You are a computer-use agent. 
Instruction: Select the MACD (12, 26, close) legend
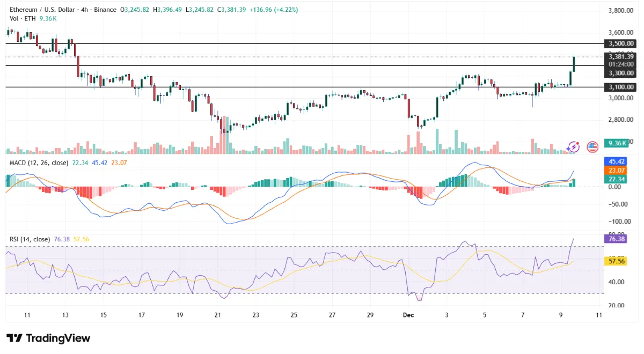36,163
